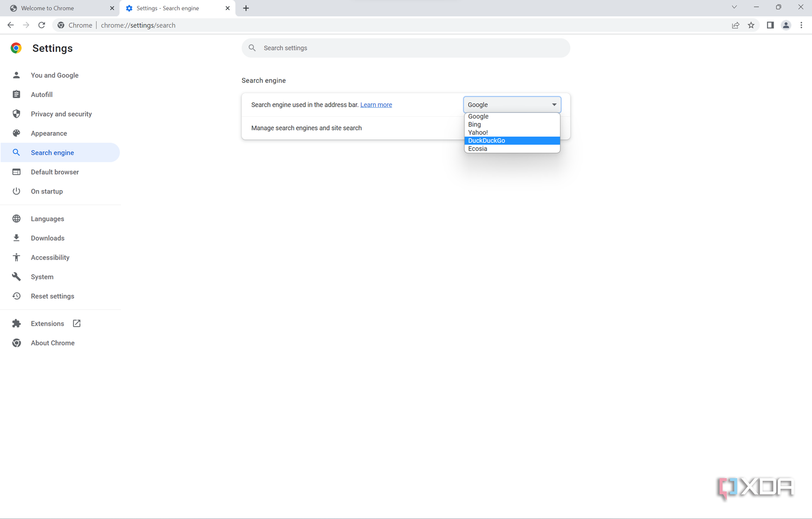Open Privacy and security settings
This screenshot has height=519, width=812.
[61, 114]
